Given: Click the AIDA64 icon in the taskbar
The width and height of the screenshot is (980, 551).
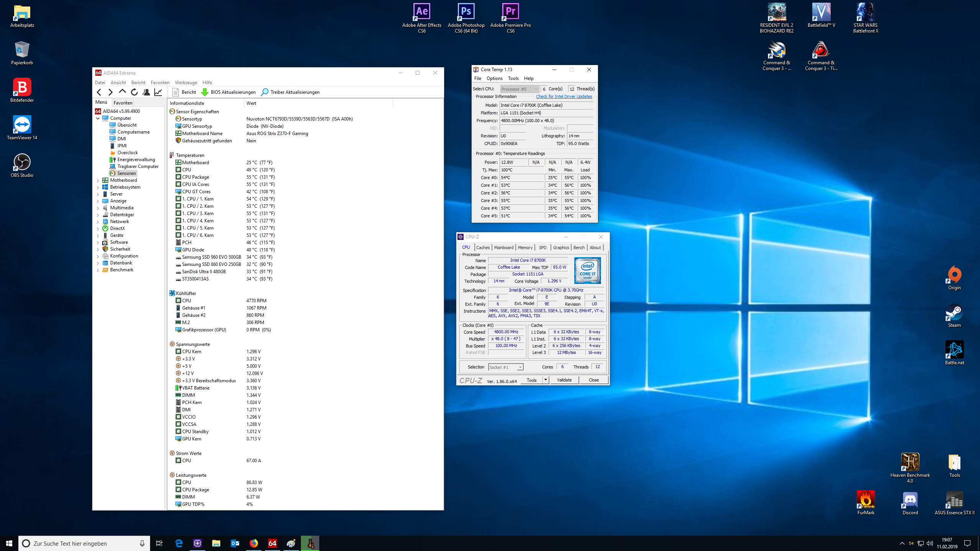Looking at the screenshot, I should 272,543.
